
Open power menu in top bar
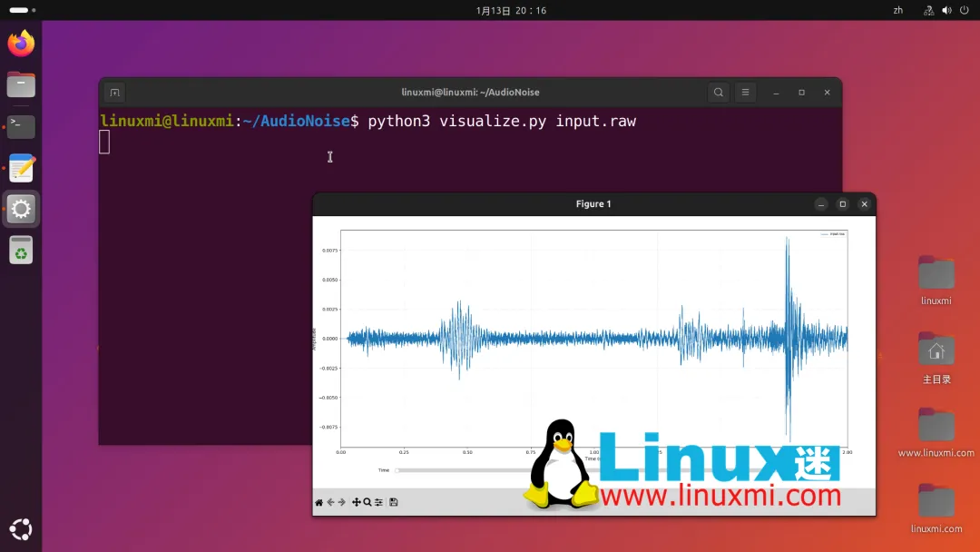(965, 10)
